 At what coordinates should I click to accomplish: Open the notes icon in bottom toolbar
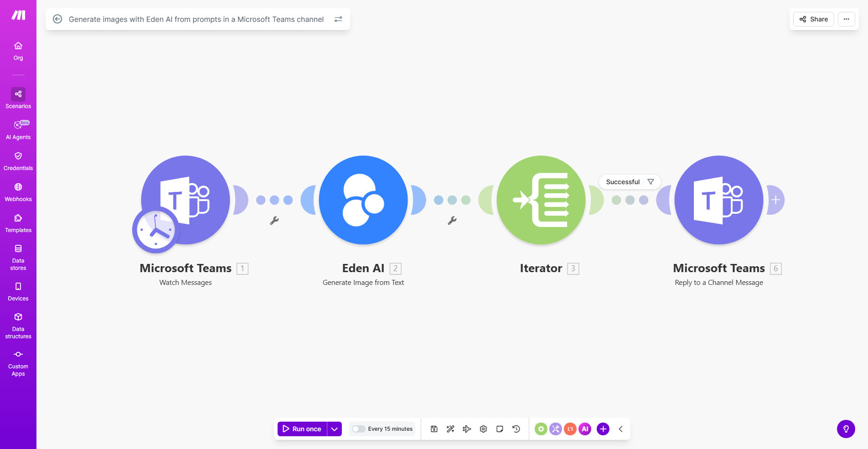pyautogui.click(x=500, y=429)
